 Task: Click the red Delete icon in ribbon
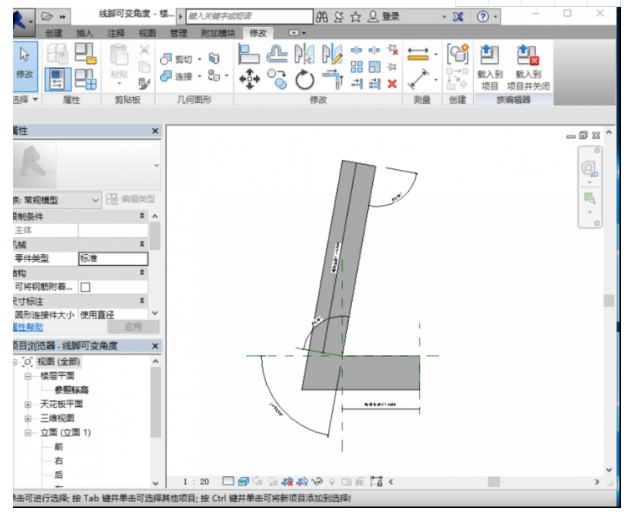point(391,81)
